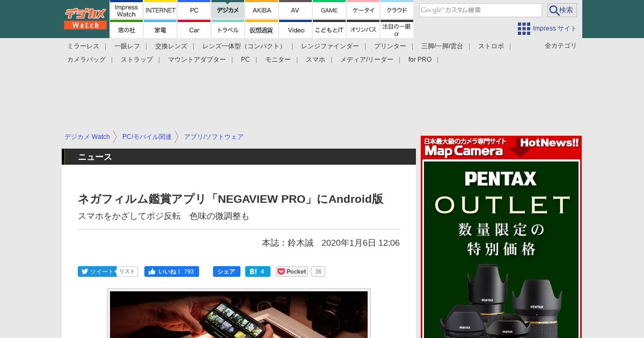Go to the マウントアダプター category
Image resolution: width=644 pixels, height=338 pixels.
point(197,60)
